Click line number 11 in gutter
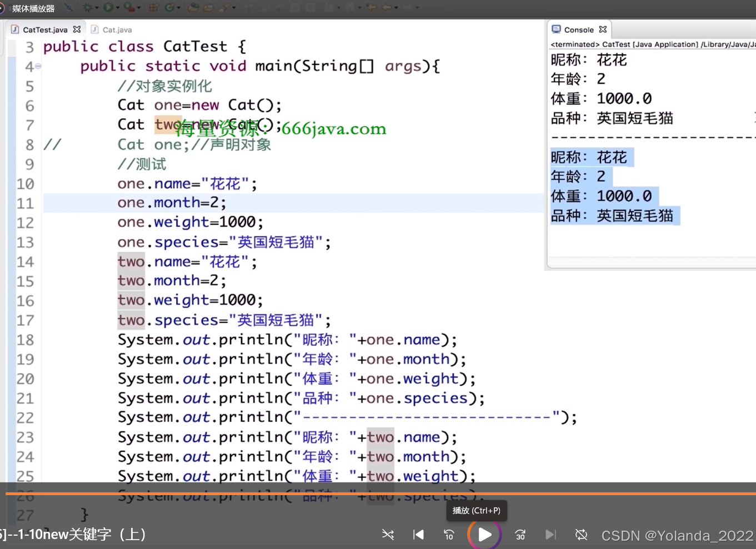The image size is (756, 549). 25,203
